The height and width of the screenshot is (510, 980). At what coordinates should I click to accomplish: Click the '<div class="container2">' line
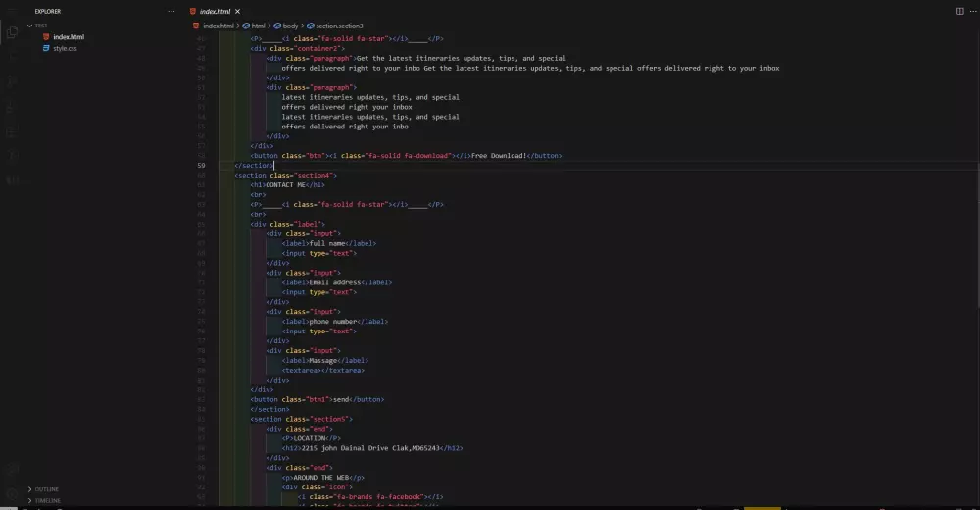(x=298, y=48)
